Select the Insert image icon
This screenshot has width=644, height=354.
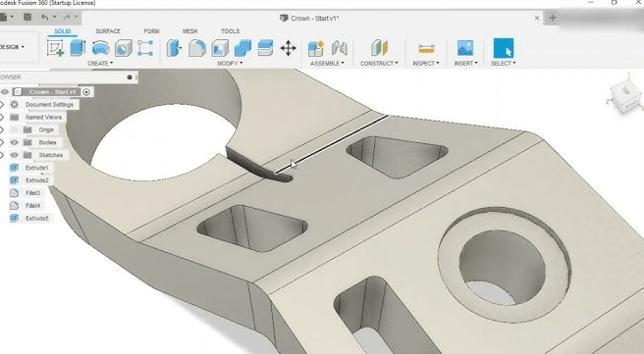click(x=465, y=48)
